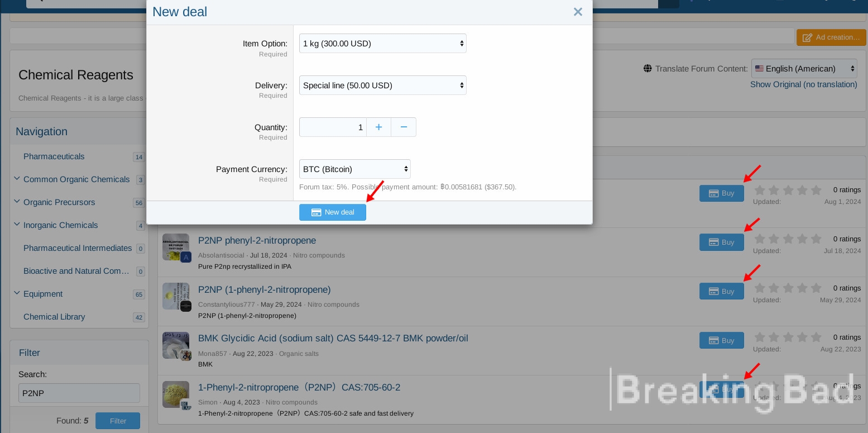Click Organic salts tag on Mona857 listing
Viewport: 868px width, 433px height.
pyautogui.click(x=299, y=354)
